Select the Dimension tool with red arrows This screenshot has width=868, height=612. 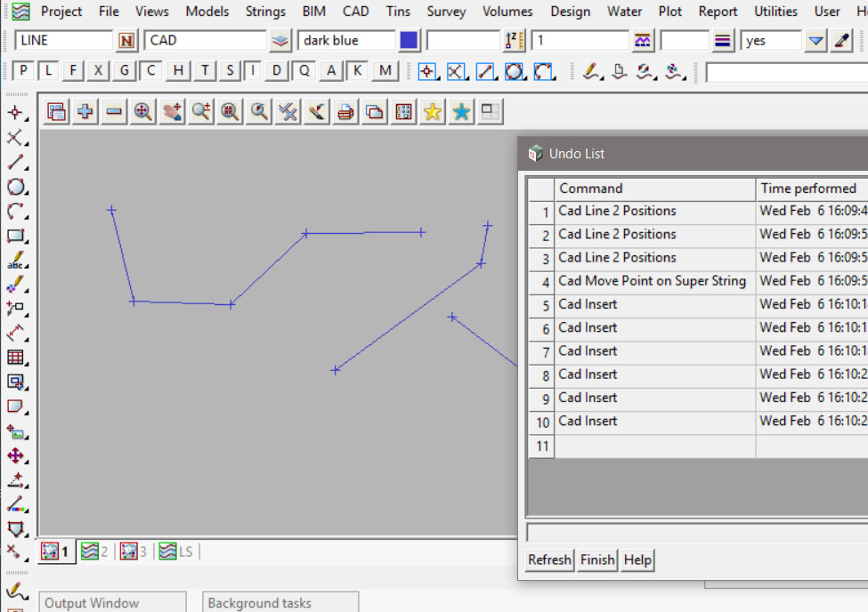15,333
